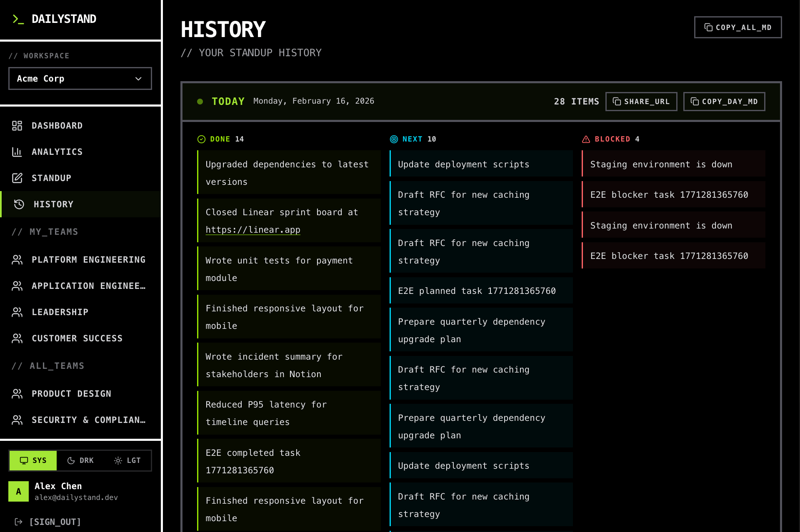Switch theme to LGT light mode
The height and width of the screenshot is (532, 800).
click(127, 460)
